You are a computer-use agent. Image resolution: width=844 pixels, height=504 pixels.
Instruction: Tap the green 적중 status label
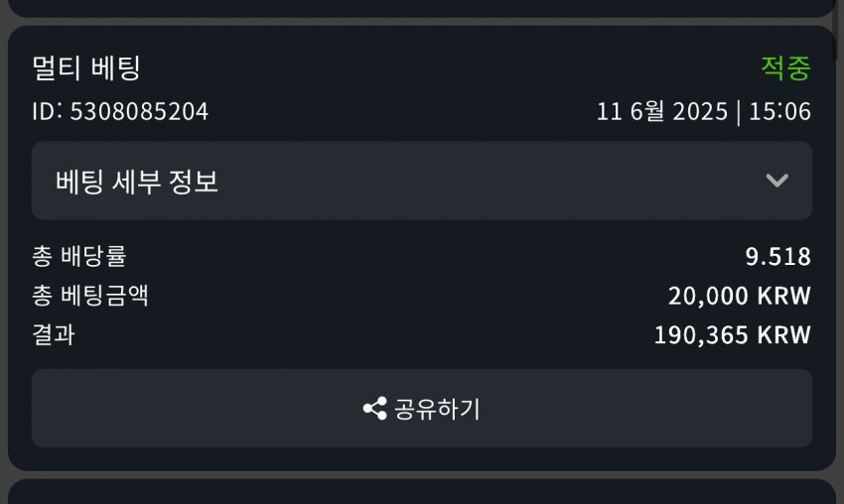(x=785, y=68)
